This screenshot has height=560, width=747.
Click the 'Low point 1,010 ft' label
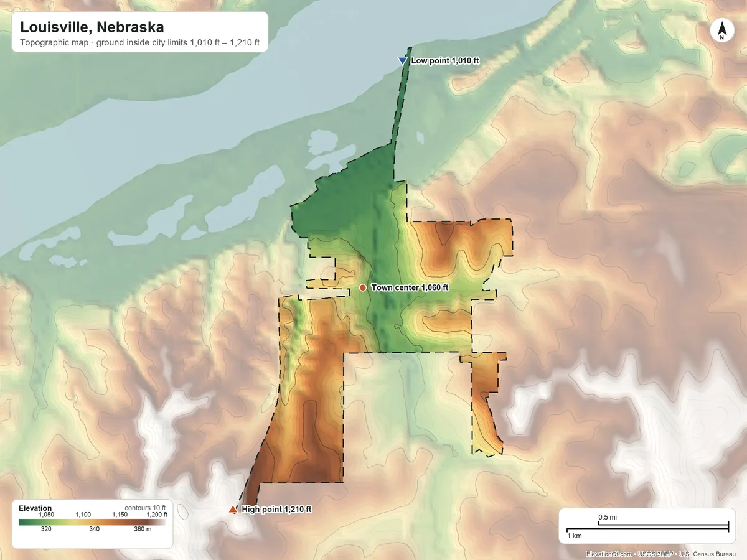[x=445, y=61]
